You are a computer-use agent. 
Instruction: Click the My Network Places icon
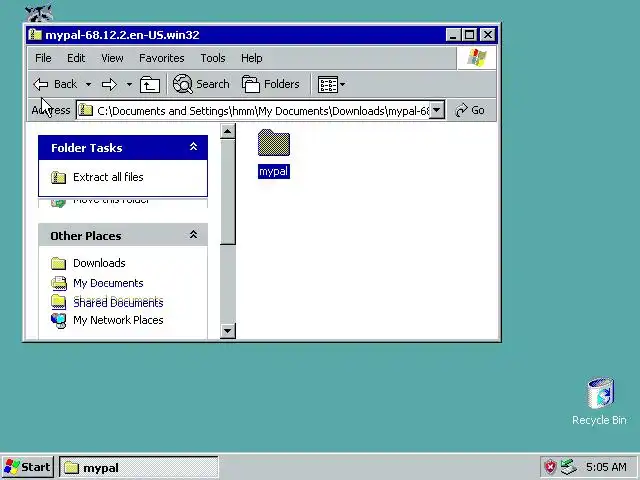pyautogui.click(x=59, y=321)
